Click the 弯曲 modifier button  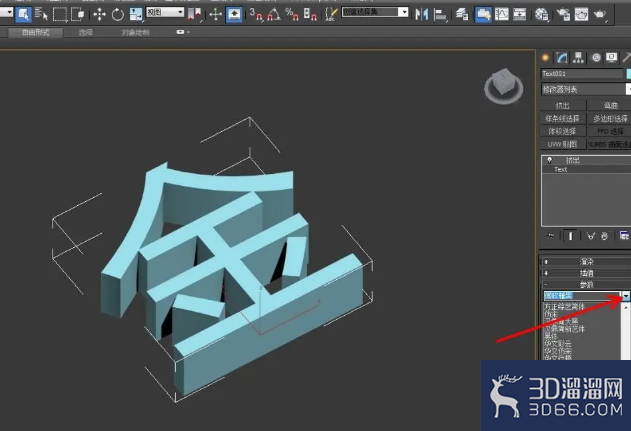[610, 106]
